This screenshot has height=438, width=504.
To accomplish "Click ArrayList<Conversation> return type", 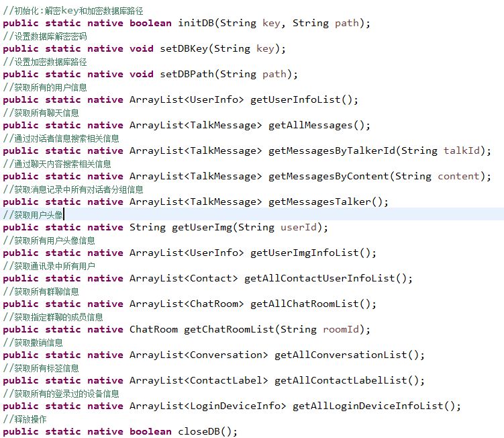I will click(x=199, y=355).
